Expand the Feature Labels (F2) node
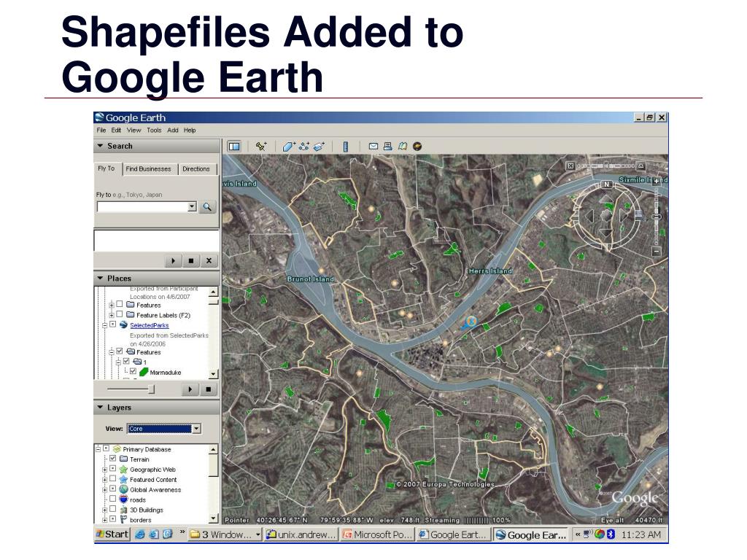Image resolution: width=747 pixels, height=560 pixels. pos(111,315)
